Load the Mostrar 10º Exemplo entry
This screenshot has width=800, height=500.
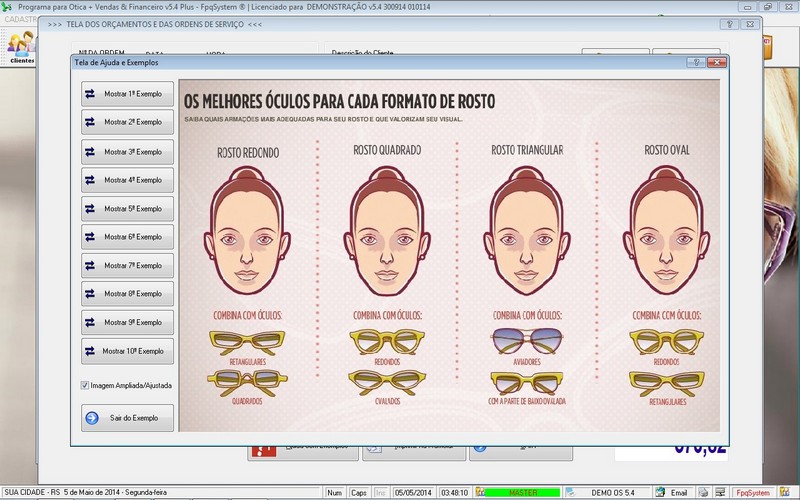coord(127,351)
